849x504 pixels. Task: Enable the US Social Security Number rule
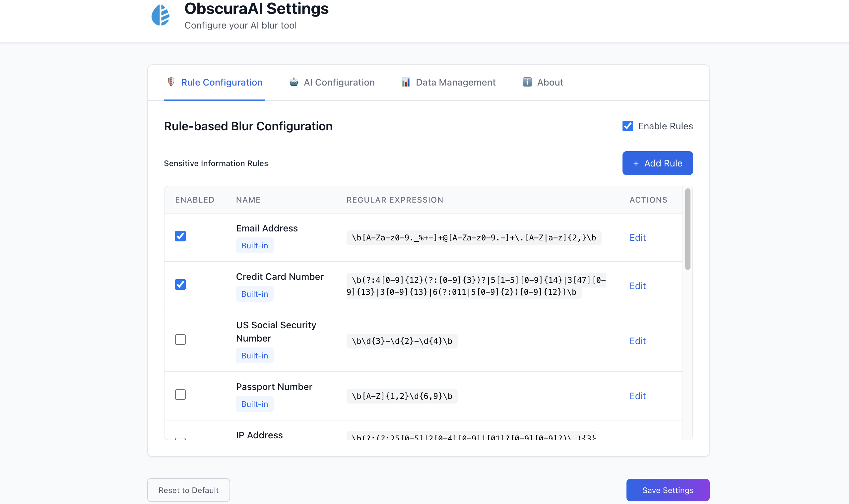(180, 340)
